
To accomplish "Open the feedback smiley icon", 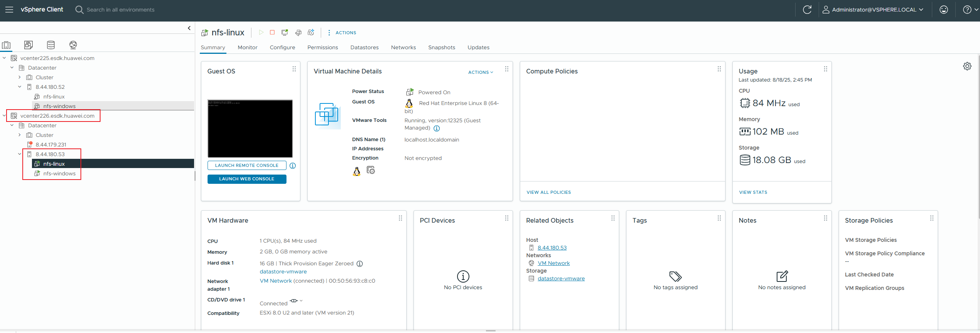I will click(943, 10).
